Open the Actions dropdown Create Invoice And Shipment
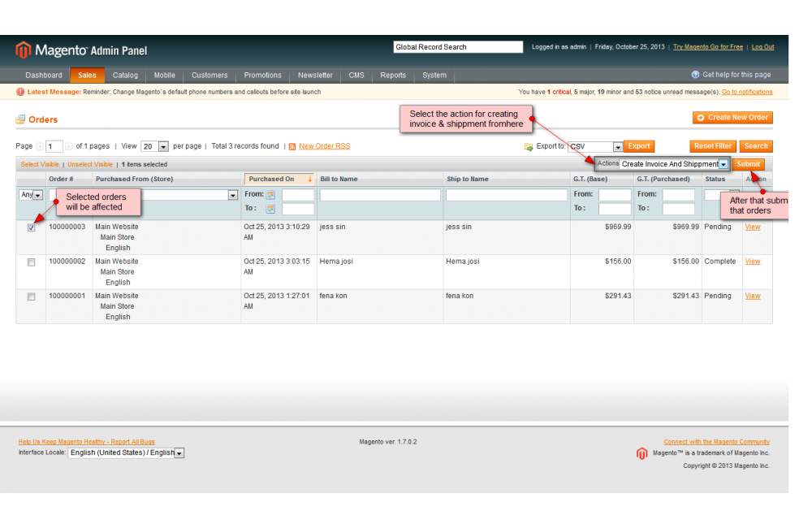This screenshot has width=812, height=528. 674,164
